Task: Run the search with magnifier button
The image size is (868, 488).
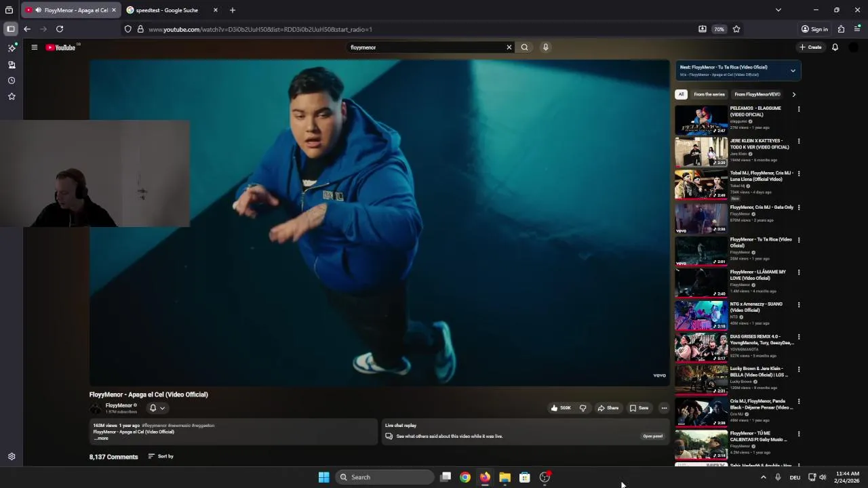Action: (x=524, y=47)
